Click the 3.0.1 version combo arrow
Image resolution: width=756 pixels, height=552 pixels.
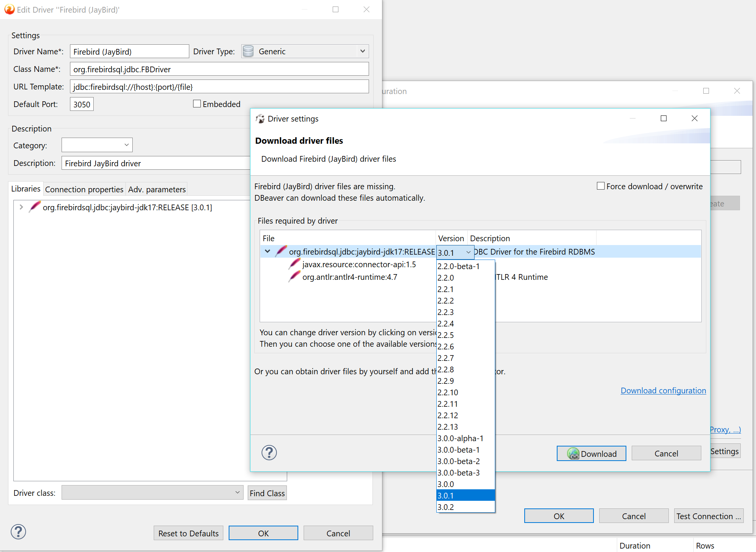coord(468,252)
